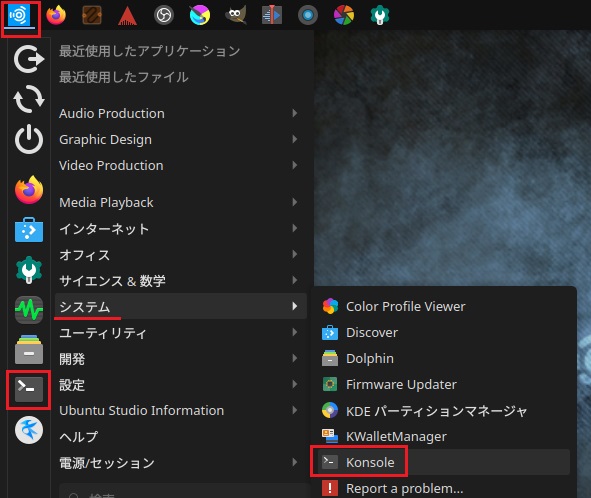Open the ヘルプ entry
This screenshot has height=498, width=591.
181,437
